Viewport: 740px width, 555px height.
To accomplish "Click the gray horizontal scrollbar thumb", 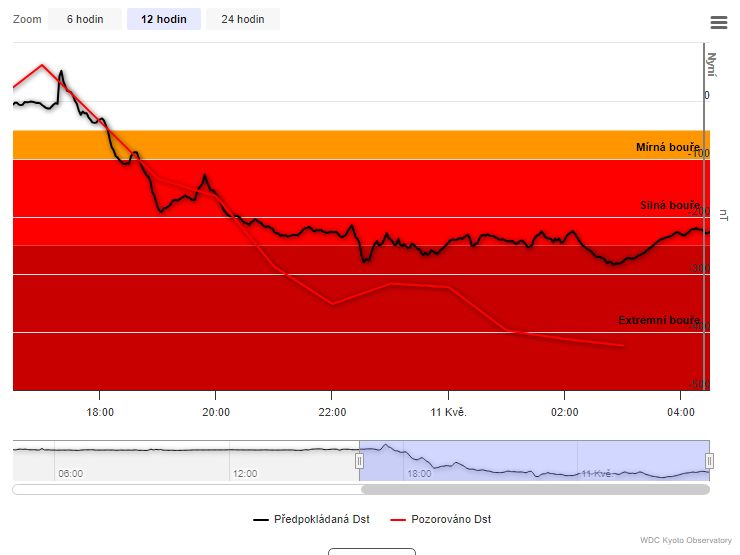I will 534,489.
